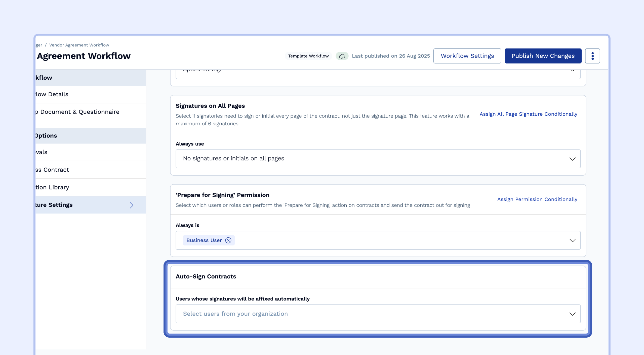Expand the 'Always use' signatures dropdown
The width and height of the screenshot is (644, 355).
(x=572, y=159)
